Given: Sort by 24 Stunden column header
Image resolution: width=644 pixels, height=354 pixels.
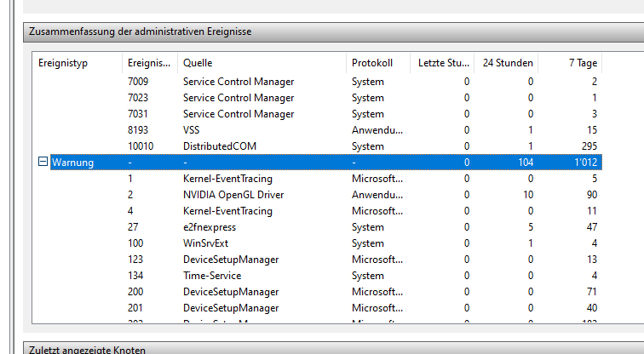Looking at the screenshot, I should pyautogui.click(x=508, y=63).
